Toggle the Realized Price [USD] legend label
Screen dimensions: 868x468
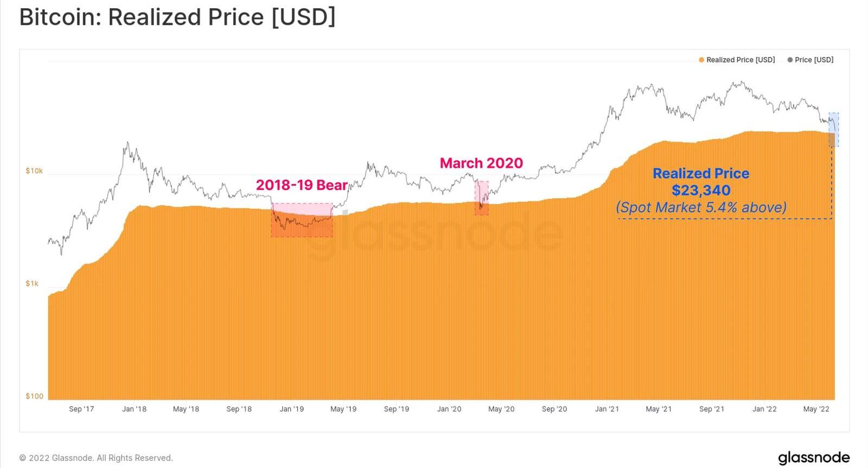[741, 60]
